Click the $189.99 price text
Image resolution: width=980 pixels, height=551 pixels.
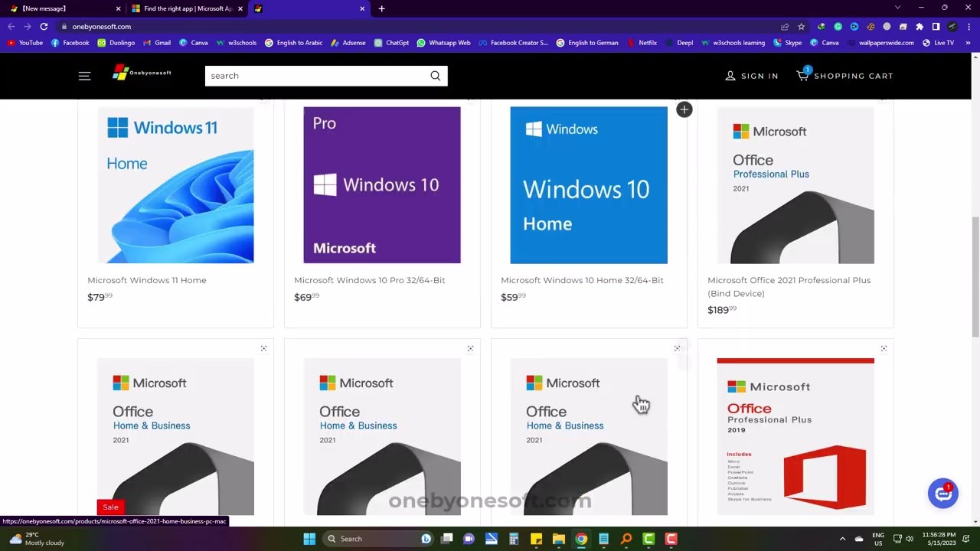(x=722, y=310)
